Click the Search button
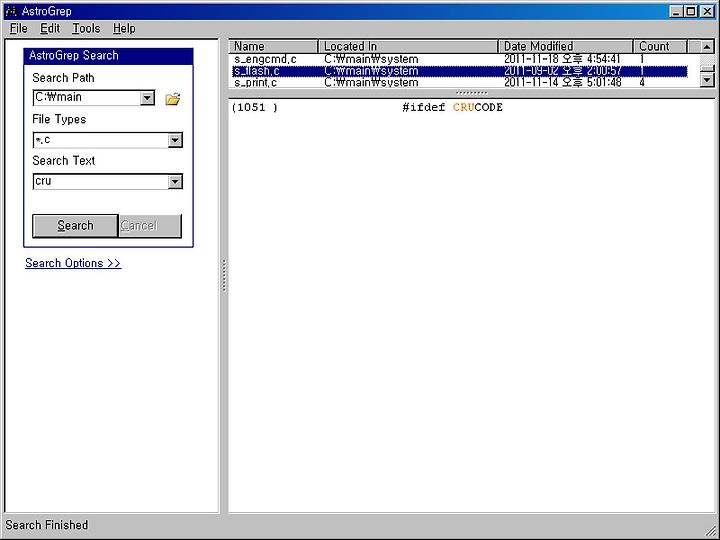This screenshot has width=720, height=540. coord(75,226)
